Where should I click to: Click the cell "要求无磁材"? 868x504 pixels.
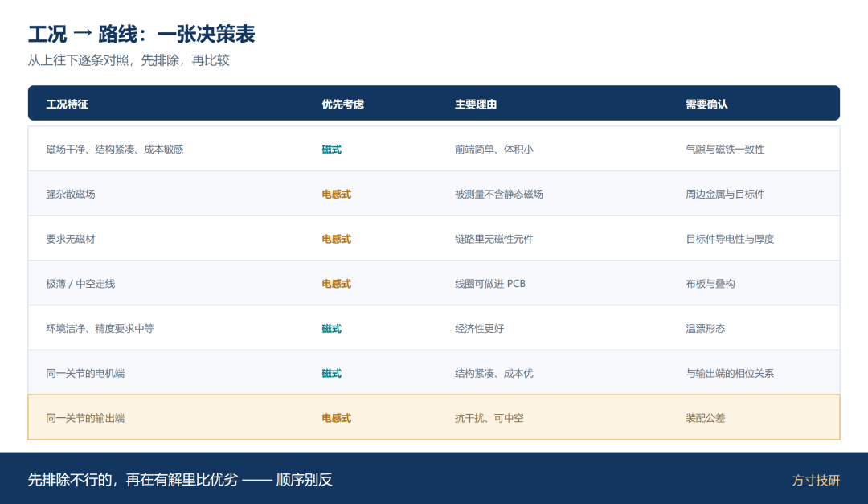(70, 239)
